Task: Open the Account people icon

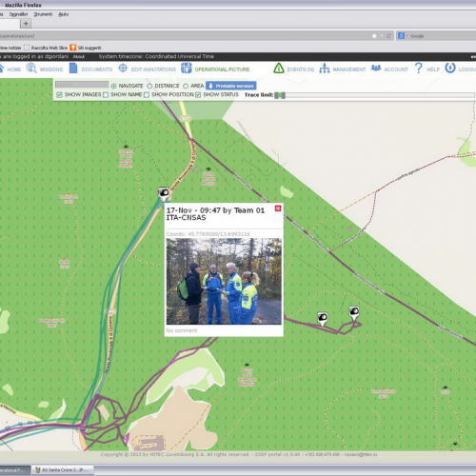Action: 376,68
